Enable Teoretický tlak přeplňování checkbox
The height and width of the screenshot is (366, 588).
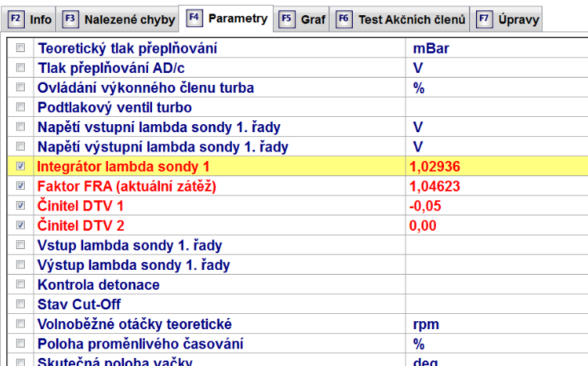[21, 49]
